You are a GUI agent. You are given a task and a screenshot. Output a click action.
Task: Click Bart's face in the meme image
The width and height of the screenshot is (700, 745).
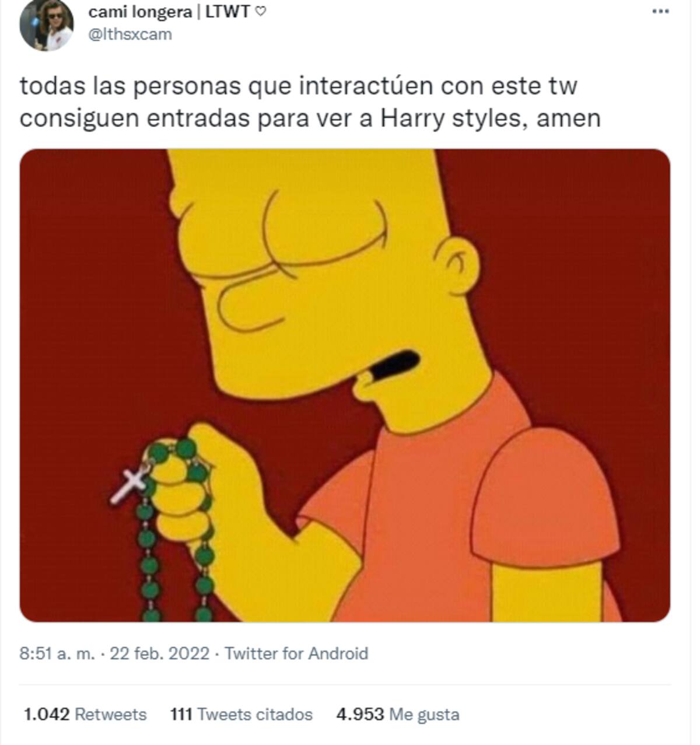point(327,280)
